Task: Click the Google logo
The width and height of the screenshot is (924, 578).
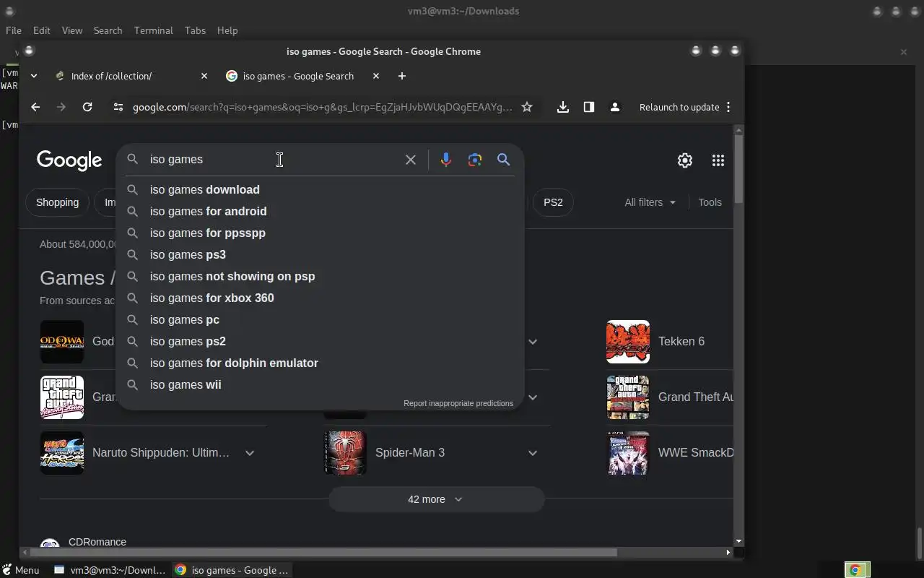Action: (69, 160)
